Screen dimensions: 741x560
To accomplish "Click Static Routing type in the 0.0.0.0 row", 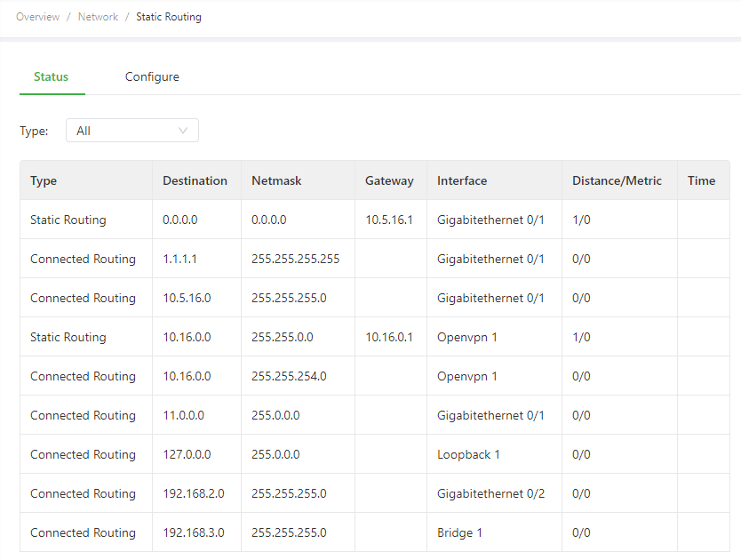I will coord(68,220).
